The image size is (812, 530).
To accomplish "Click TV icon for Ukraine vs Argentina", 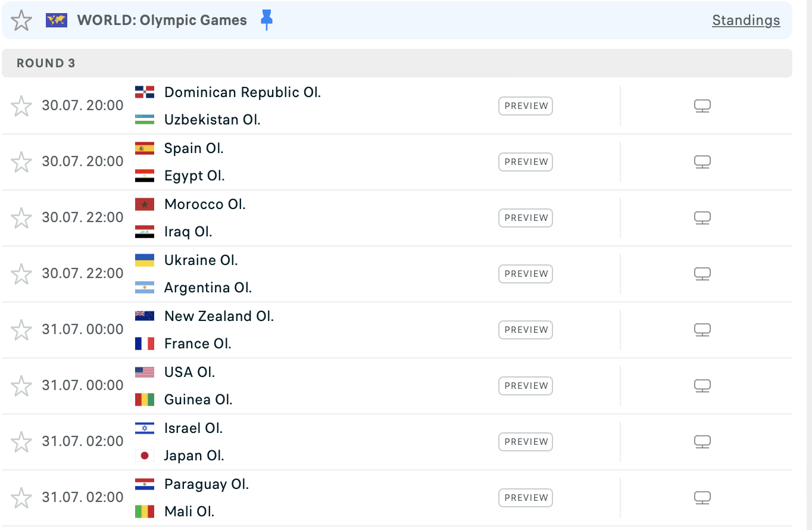I will (702, 274).
